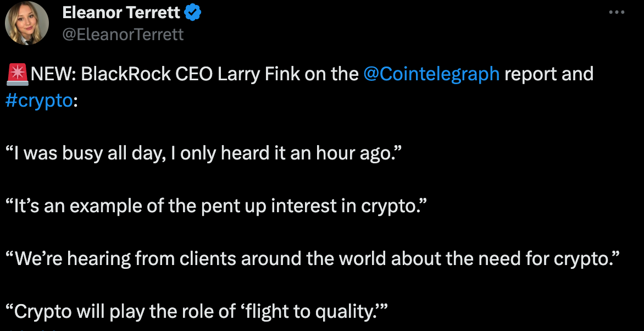Open the Eleanor Terrett display name link
This screenshot has width=644, height=331.
pos(121,12)
